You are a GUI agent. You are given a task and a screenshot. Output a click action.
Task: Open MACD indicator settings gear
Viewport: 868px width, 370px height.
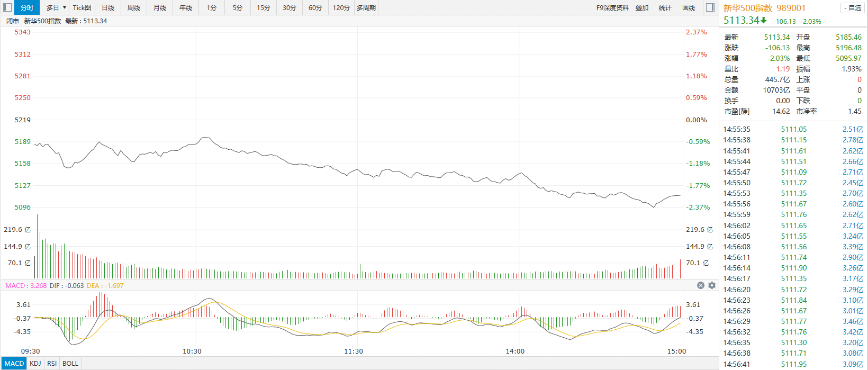tap(712, 285)
